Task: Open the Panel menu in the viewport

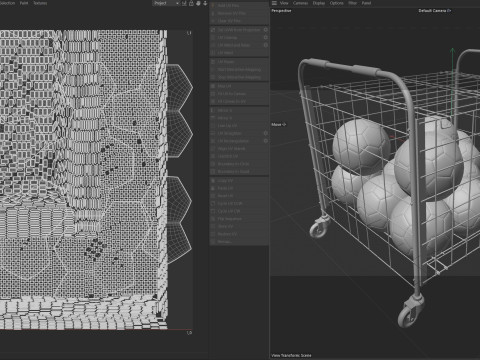Action: coord(366,3)
